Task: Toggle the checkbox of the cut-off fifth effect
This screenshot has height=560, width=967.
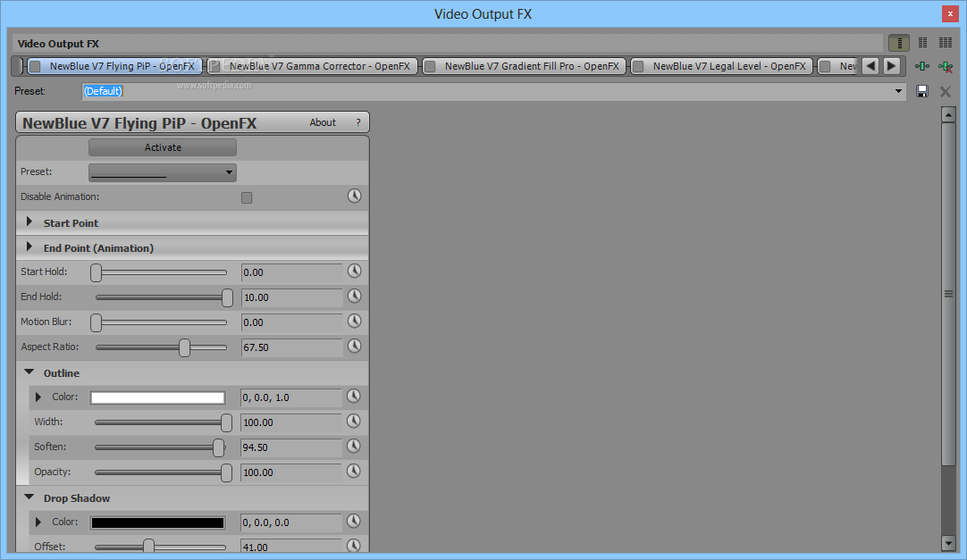Action: click(x=825, y=66)
